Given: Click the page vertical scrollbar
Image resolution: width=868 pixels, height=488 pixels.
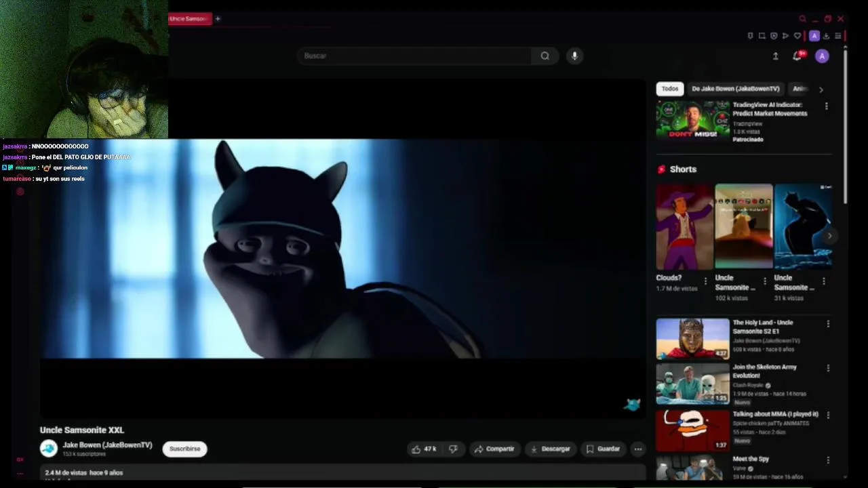Looking at the screenshot, I should (845, 125).
